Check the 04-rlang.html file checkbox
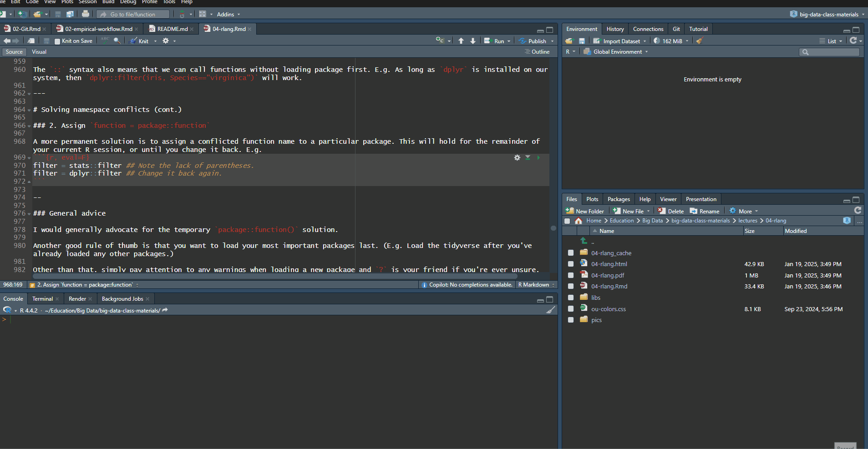This screenshot has width=868, height=449. 571,264
